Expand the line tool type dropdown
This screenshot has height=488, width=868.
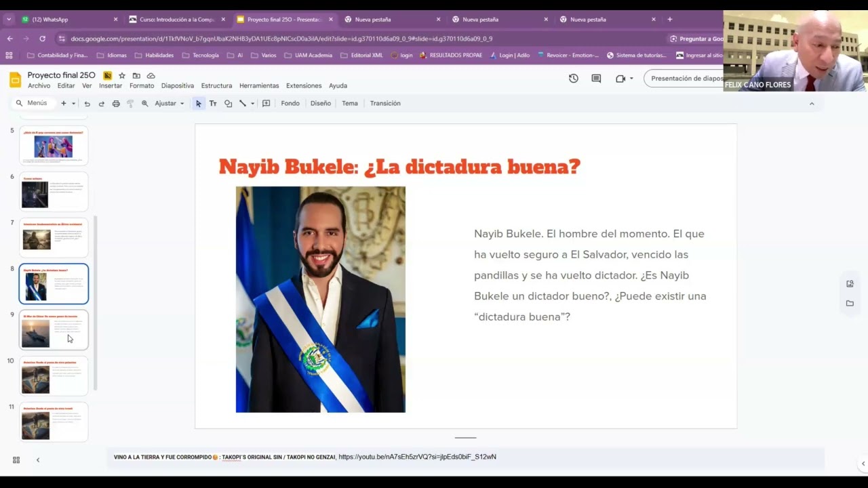(x=252, y=104)
